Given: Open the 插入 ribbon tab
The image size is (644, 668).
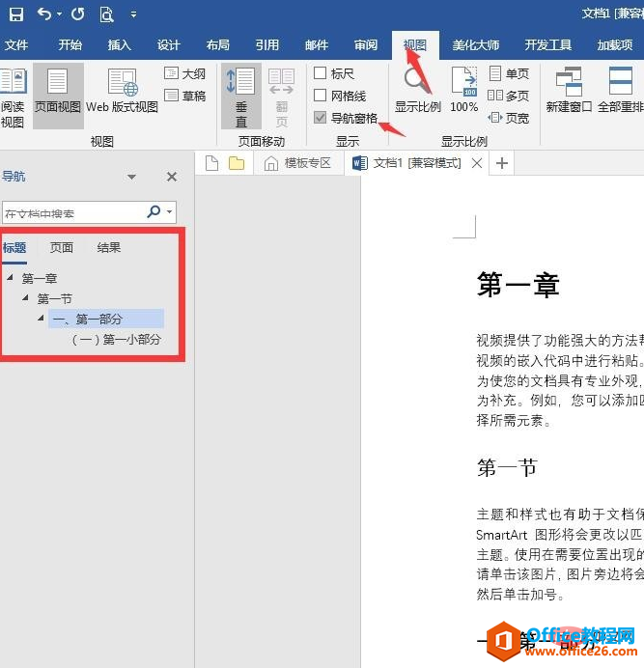Looking at the screenshot, I should click(120, 44).
